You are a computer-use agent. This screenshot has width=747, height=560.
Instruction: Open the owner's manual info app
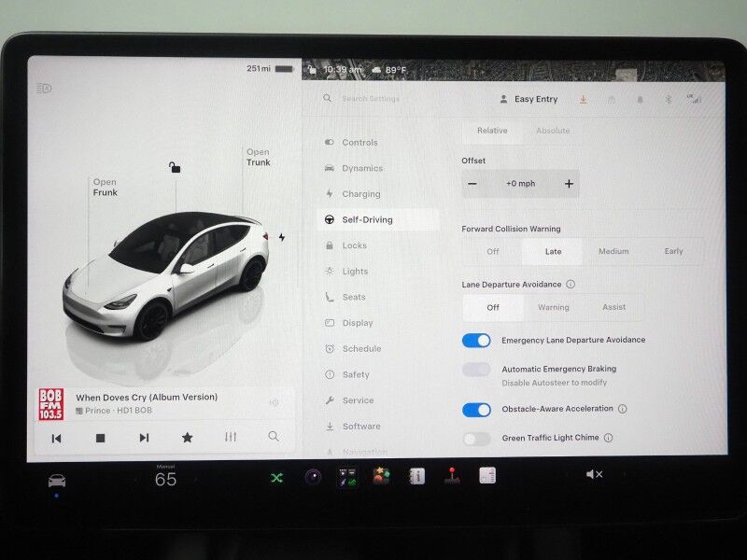click(x=416, y=476)
